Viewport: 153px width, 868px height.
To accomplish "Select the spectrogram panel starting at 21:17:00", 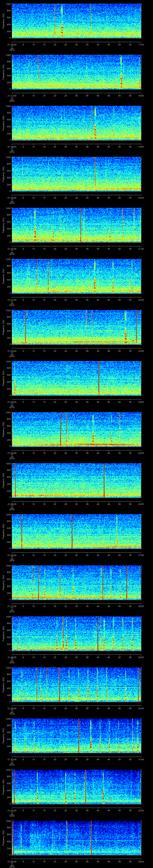I will pyautogui.click(x=77, y=72).
